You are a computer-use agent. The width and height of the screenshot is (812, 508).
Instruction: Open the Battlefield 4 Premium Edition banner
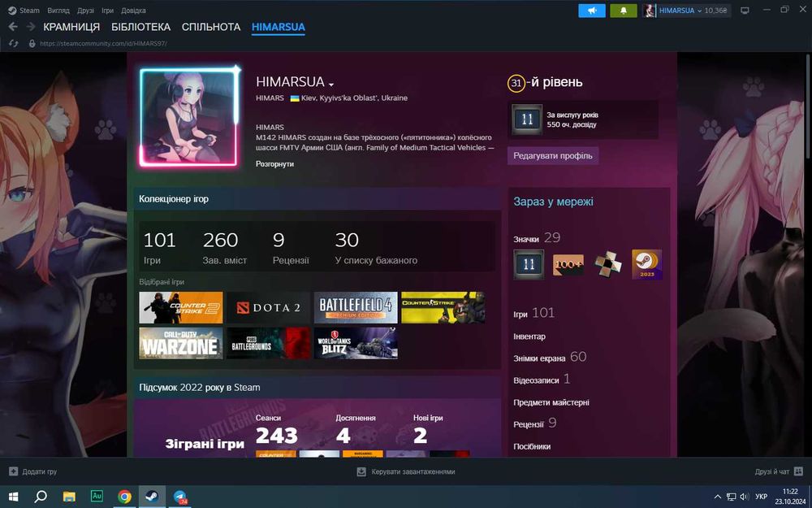(x=356, y=307)
